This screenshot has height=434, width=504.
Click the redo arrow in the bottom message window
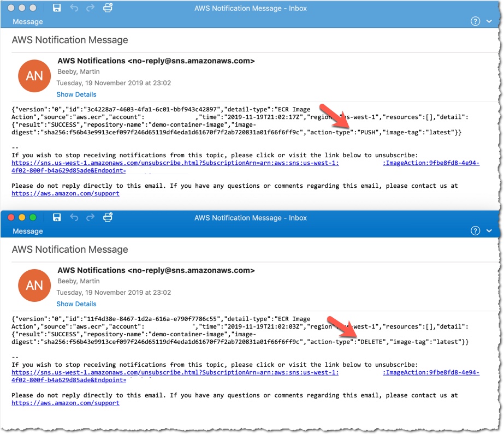coord(90,217)
